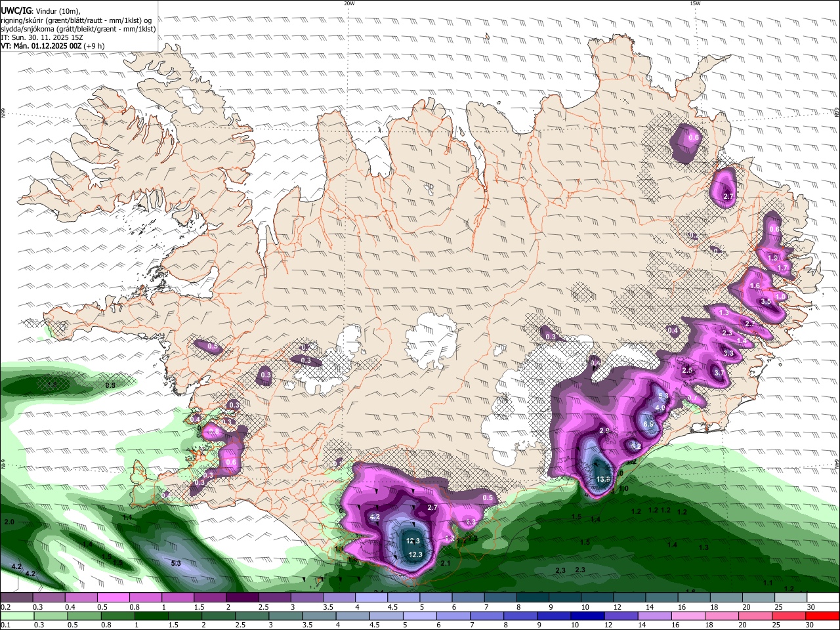
Task: Click the light lavender 4 swatch in the top legend row
Action: pos(370,598)
